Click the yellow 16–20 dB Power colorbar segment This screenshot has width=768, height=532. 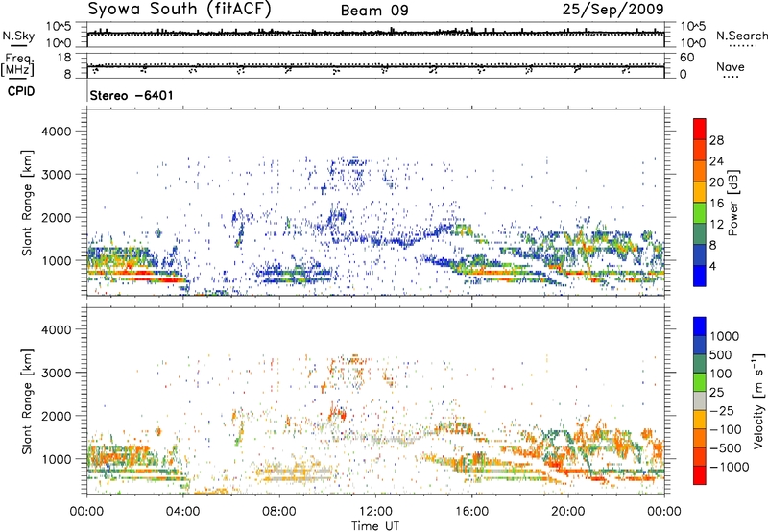pos(700,192)
